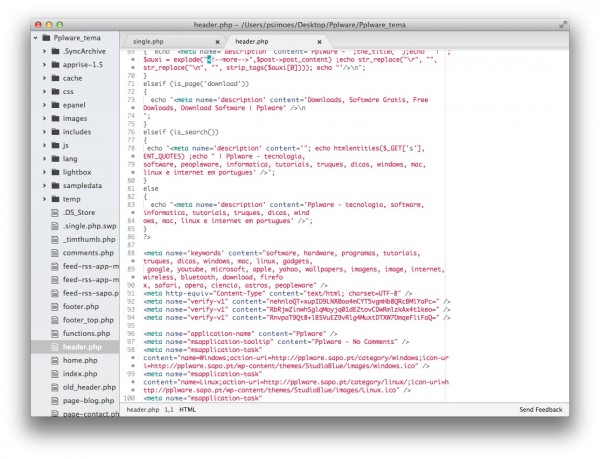Image resolution: width=600 pixels, height=459 pixels.
Task: Open the page-contact file in the sidebar
Action: click(91, 413)
